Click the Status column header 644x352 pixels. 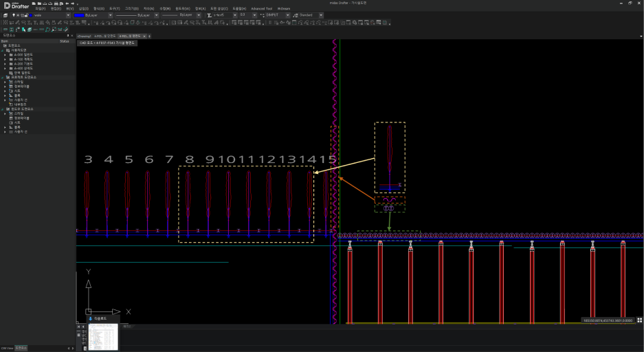pos(65,41)
